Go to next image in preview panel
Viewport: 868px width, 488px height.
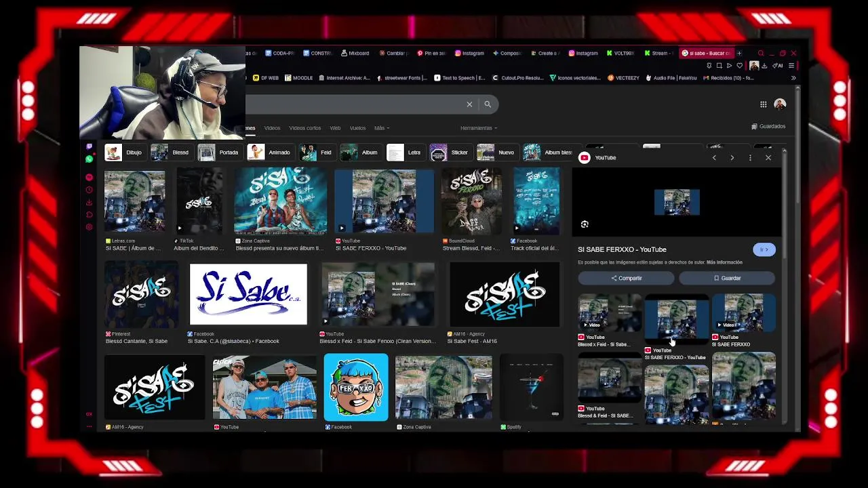[732, 158]
